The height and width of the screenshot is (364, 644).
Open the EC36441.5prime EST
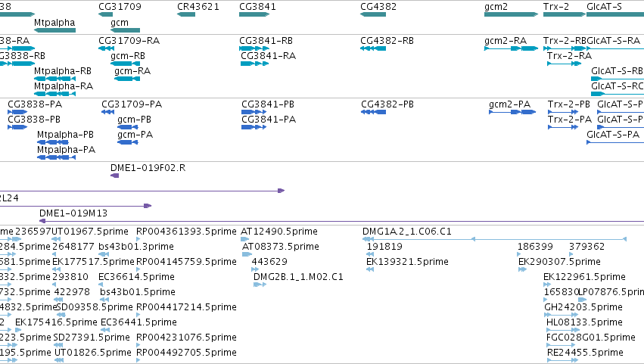105,330
